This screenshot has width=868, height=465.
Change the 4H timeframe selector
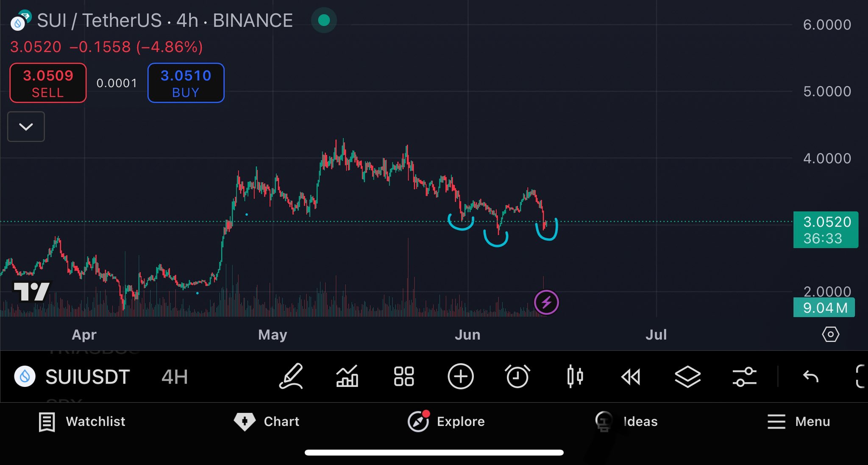pos(174,377)
